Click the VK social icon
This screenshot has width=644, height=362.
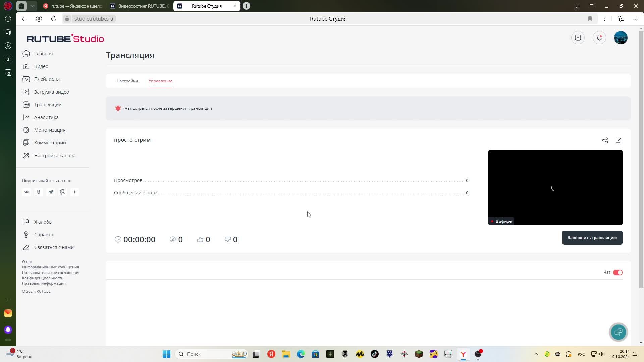[x=26, y=192]
